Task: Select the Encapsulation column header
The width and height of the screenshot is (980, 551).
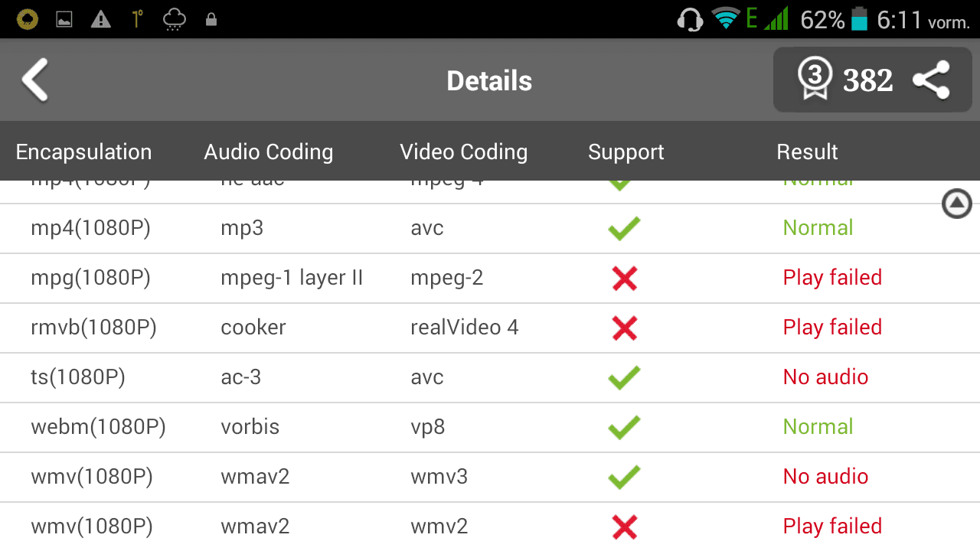Action: [x=83, y=152]
